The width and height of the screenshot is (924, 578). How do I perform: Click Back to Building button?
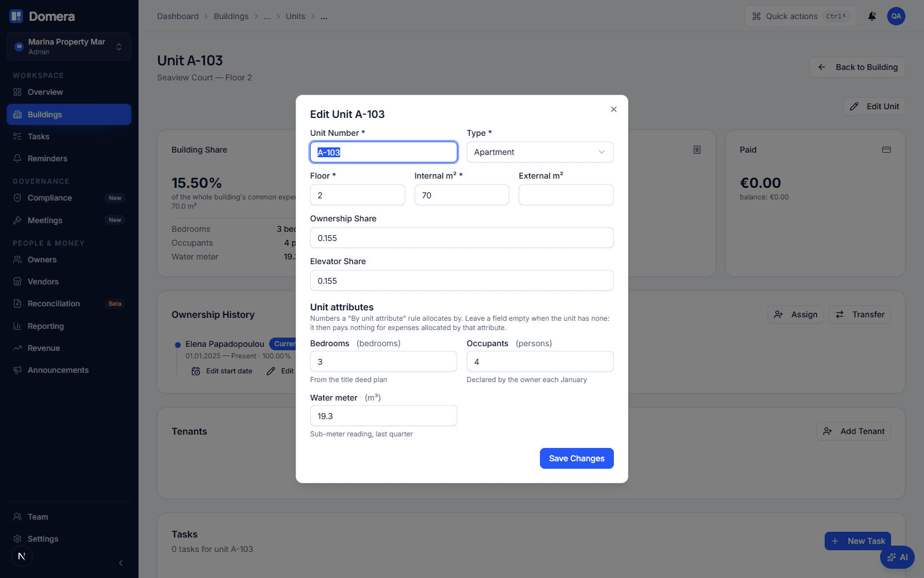[858, 67]
